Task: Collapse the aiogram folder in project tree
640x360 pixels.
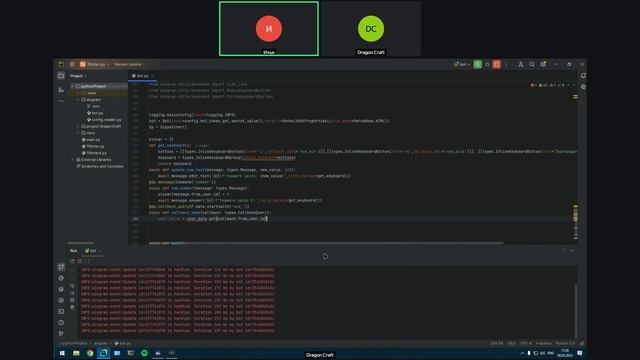Action: (x=78, y=100)
